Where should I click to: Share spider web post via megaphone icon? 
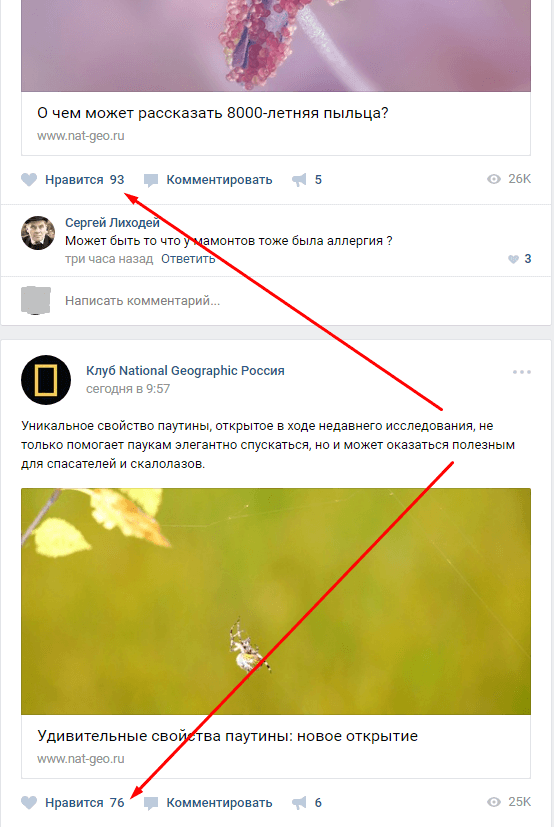coord(299,803)
